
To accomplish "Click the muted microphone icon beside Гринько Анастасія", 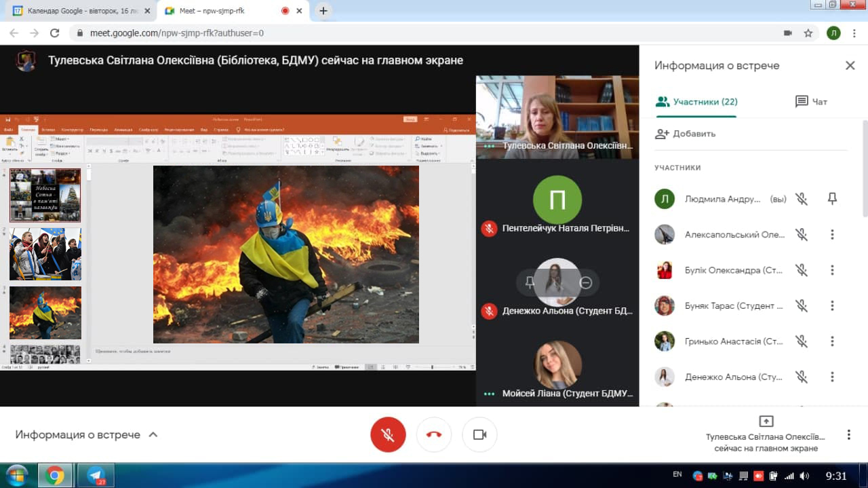I will point(802,341).
